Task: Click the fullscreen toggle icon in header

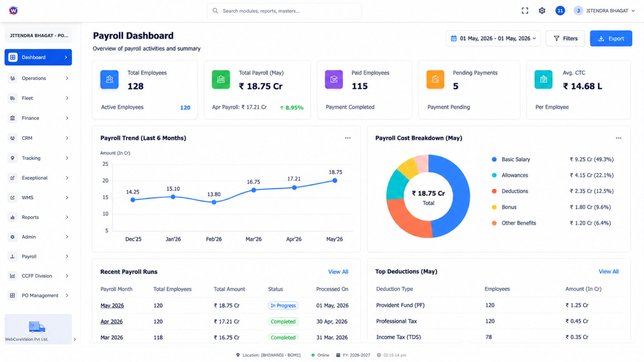Action: (525, 11)
